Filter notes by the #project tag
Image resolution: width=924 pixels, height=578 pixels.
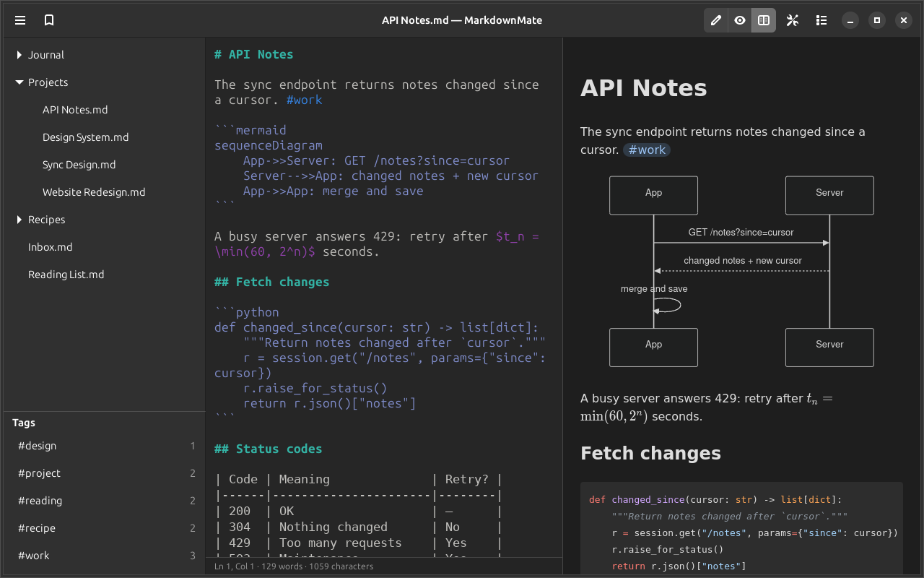tap(105, 473)
